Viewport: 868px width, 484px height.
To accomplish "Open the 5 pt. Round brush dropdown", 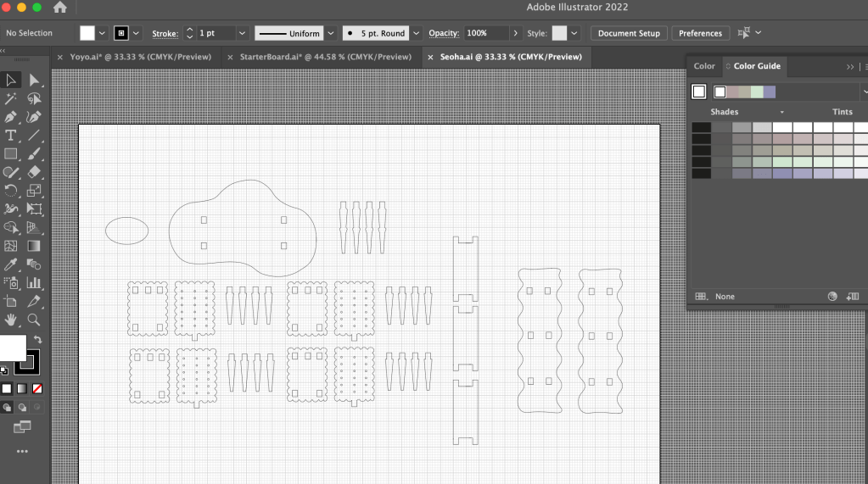I will pyautogui.click(x=416, y=33).
